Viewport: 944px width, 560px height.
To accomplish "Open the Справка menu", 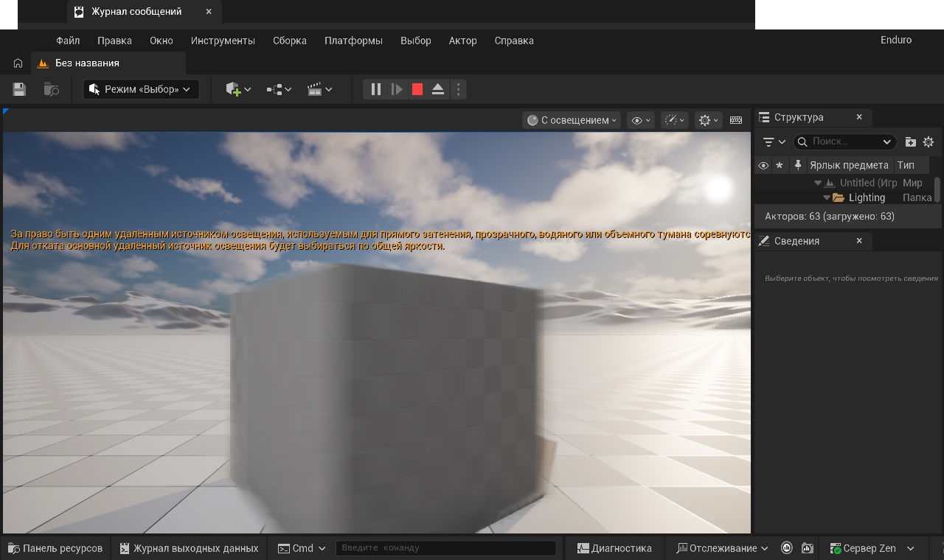I will point(514,41).
